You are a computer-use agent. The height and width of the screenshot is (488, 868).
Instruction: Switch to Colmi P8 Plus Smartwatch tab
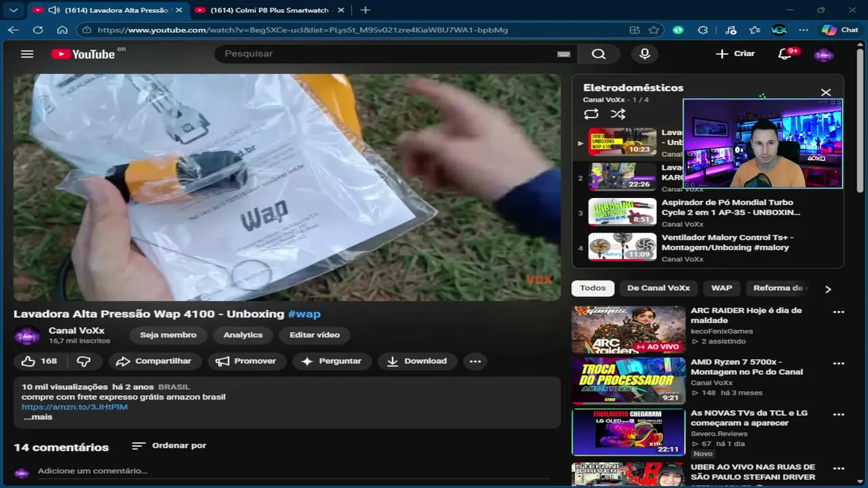pyautogui.click(x=269, y=10)
